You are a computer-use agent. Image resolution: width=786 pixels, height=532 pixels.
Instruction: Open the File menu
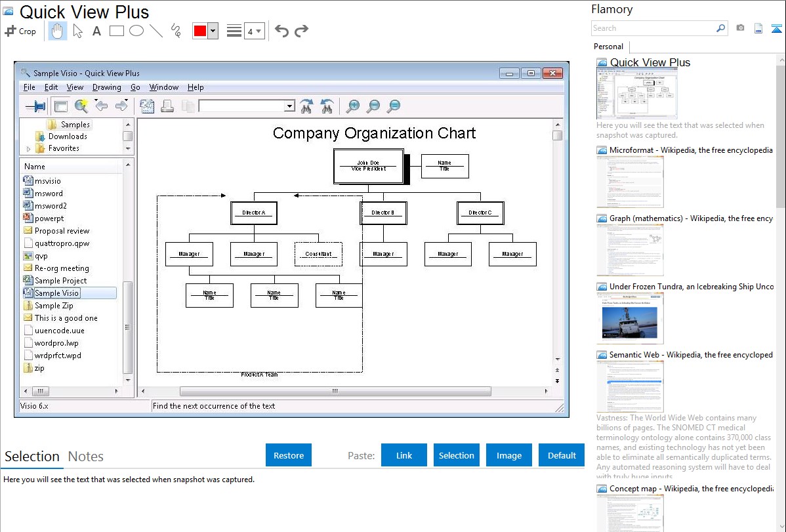(x=29, y=87)
